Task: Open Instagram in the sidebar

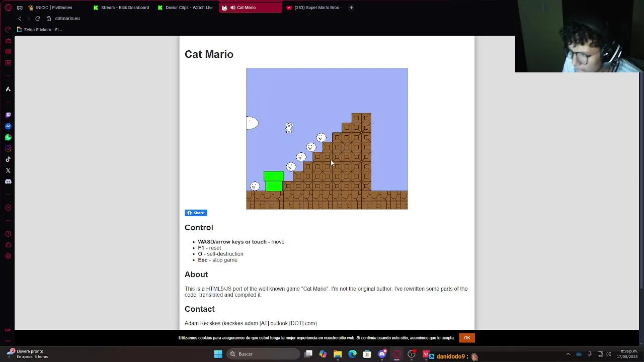Action: (8, 148)
